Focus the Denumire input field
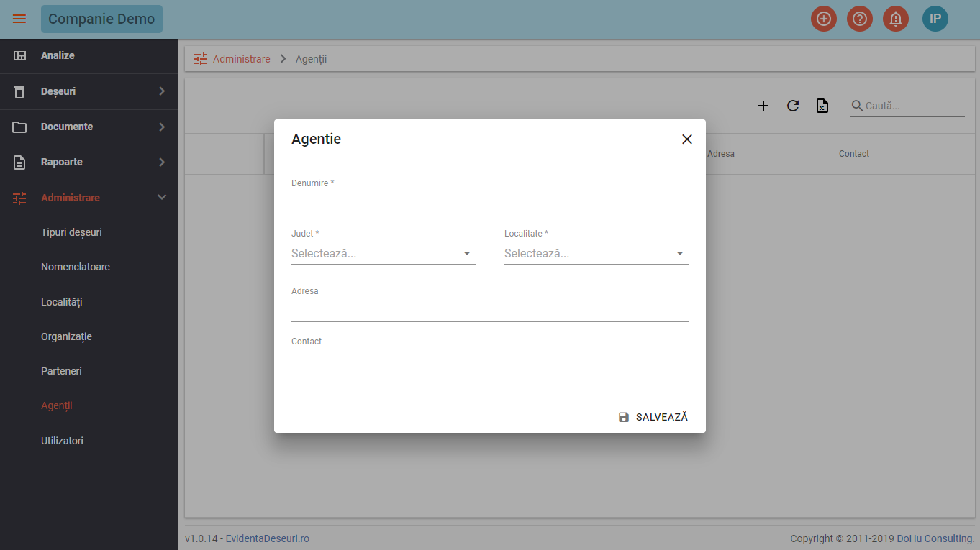This screenshot has height=550, width=980. click(490, 203)
